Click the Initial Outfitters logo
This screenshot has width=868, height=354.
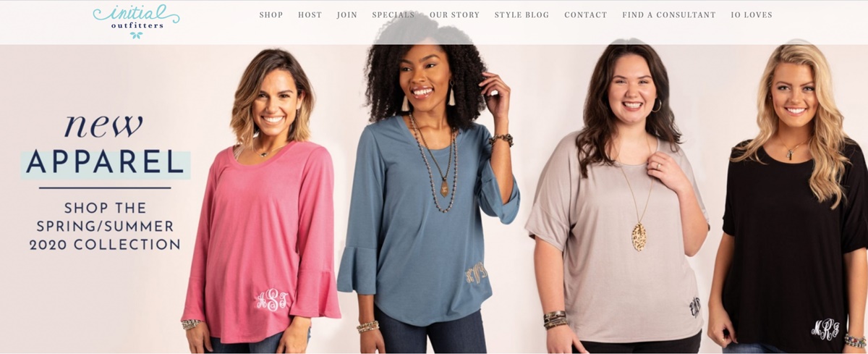(136, 20)
